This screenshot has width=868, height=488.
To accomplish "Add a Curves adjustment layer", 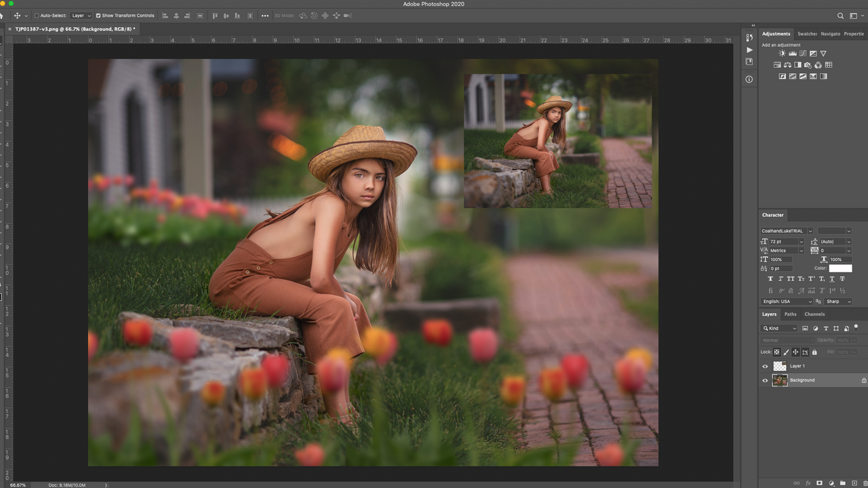I will point(803,54).
